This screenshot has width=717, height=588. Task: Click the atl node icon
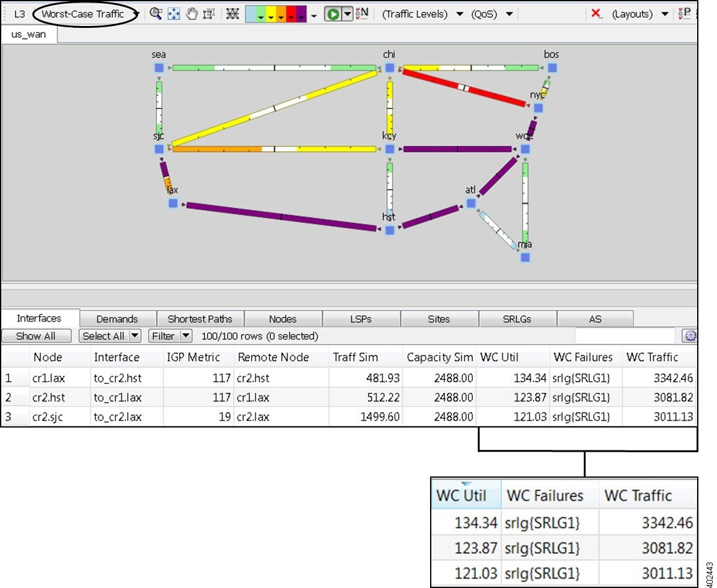(x=471, y=203)
